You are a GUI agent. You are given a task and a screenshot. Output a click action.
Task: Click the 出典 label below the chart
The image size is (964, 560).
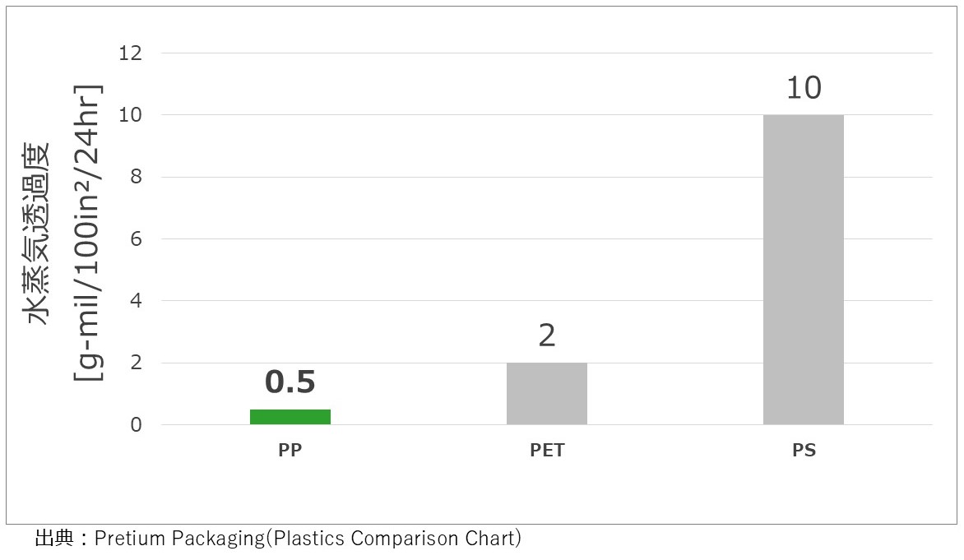tap(54, 539)
